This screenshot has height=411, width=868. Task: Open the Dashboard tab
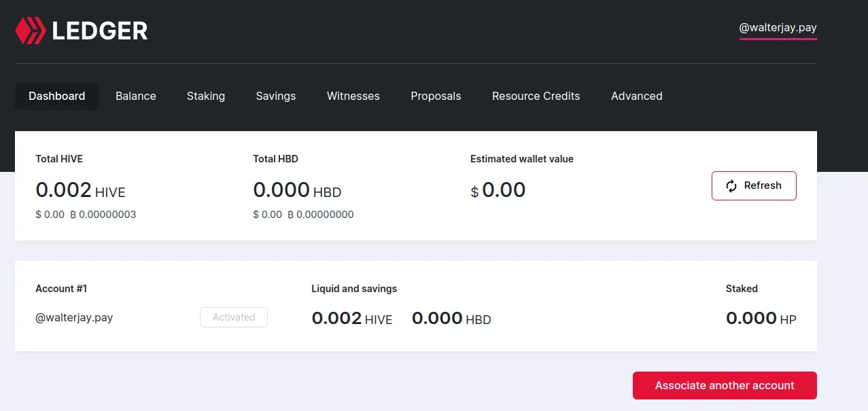pos(57,96)
